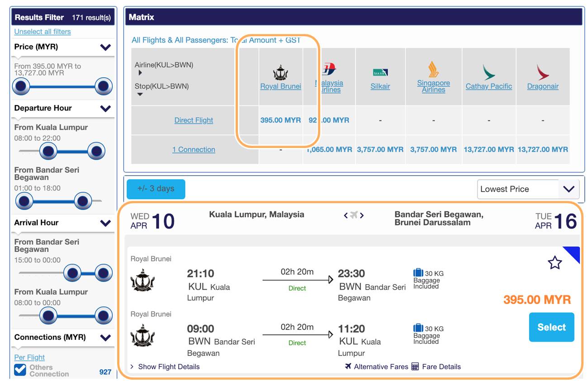This screenshot has height=381, width=588.
Task: Toggle Stop(KUL>BWN) matrix arrow
Action: (x=140, y=94)
